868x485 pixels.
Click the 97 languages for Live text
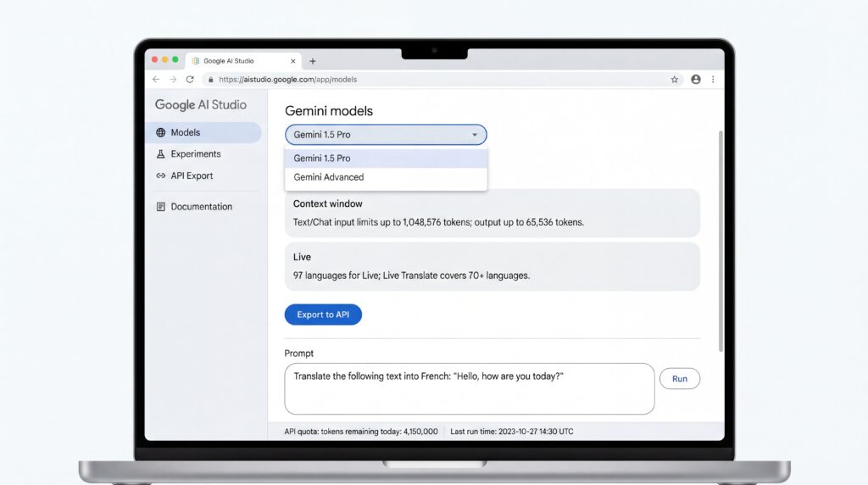click(x=411, y=276)
